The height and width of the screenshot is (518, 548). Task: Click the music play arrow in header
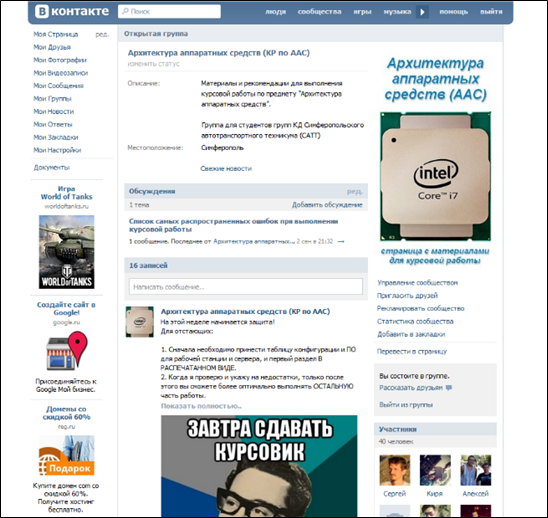[422, 12]
